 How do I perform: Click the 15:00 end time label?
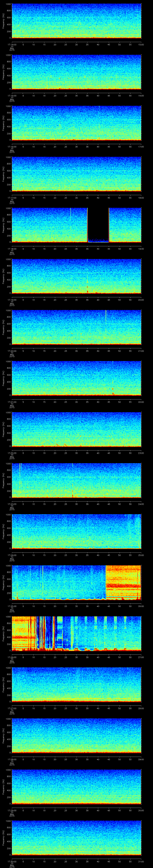pyautogui.click(x=141, y=44)
